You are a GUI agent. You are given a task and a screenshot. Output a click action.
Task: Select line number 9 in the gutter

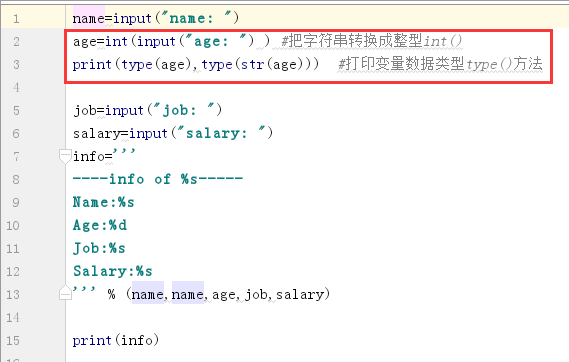tap(16, 202)
